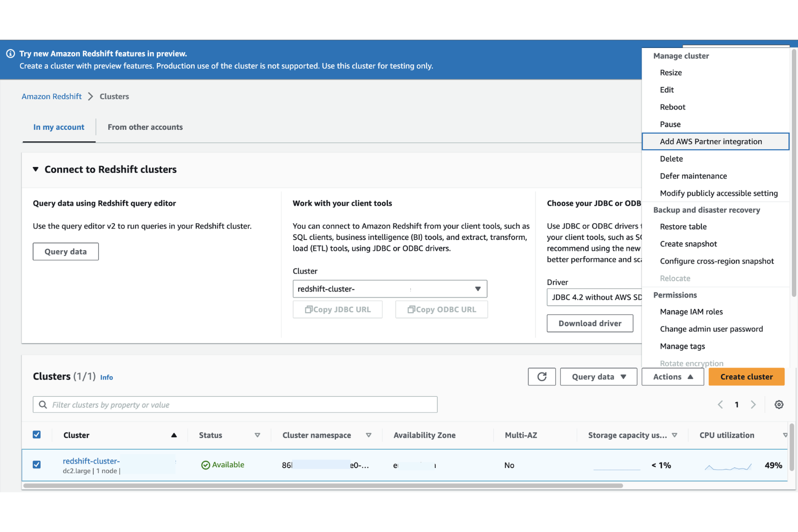Sort by CPU utilization column arrow

pyautogui.click(x=785, y=436)
